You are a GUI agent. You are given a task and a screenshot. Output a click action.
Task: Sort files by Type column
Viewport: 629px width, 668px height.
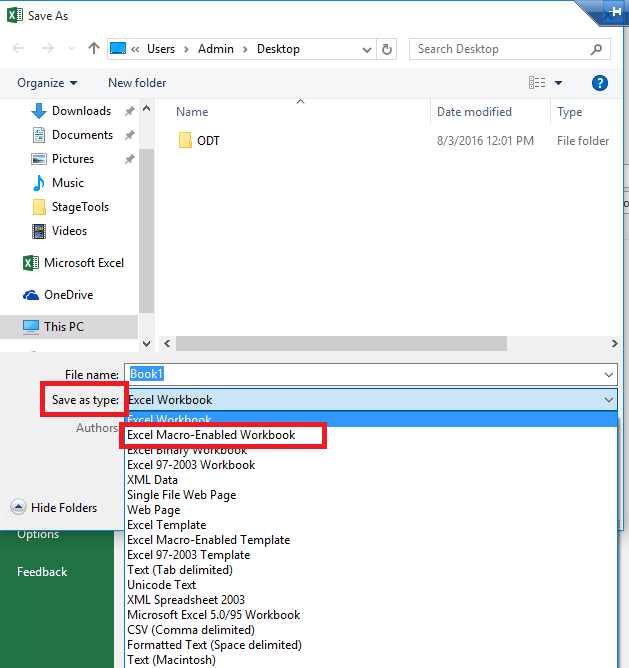[x=569, y=112]
